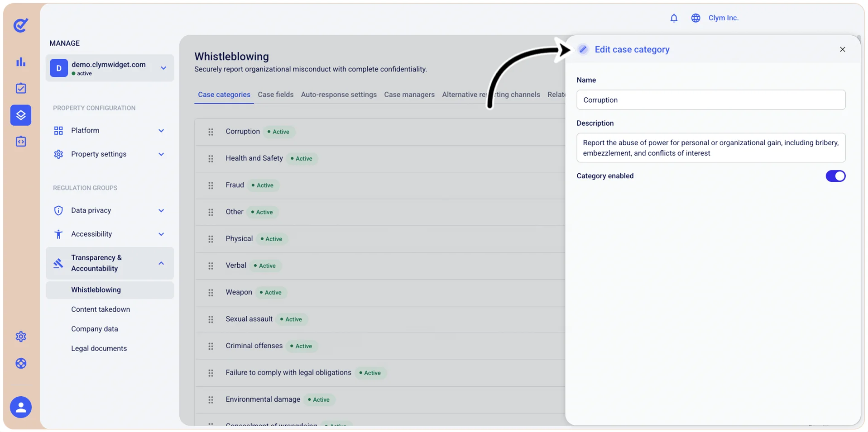
Task: Click the user profile avatar icon
Action: point(21,407)
